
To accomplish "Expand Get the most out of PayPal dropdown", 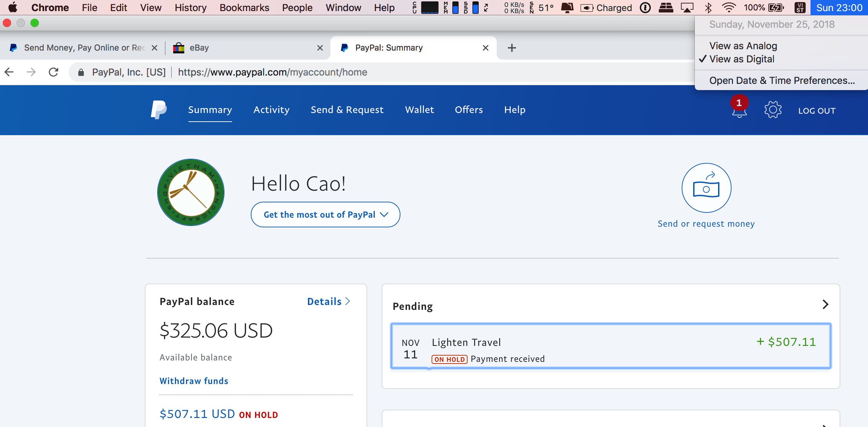I will point(325,215).
